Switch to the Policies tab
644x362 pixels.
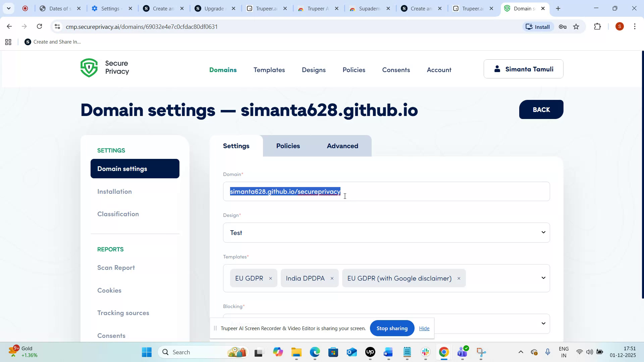tap(288, 146)
